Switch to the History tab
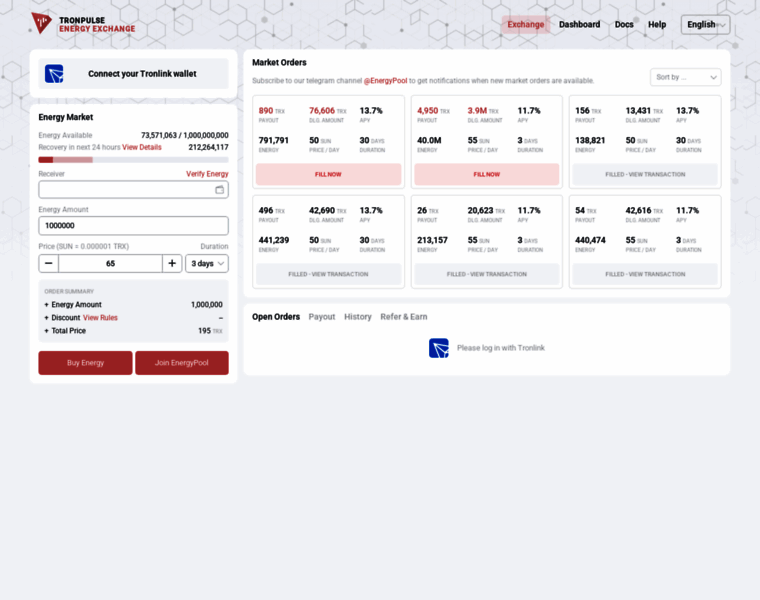 pos(358,316)
